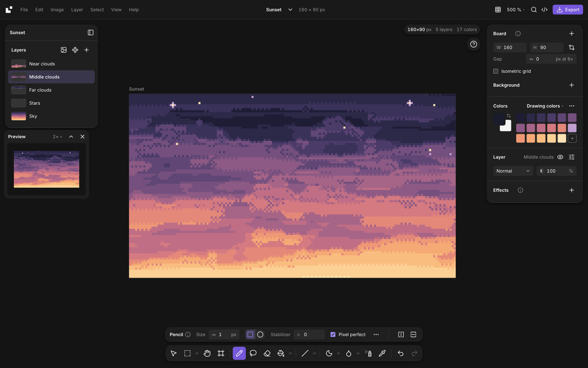Enable the Isometric grid checkbox
This screenshot has width=588, height=368.
(x=496, y=71)
